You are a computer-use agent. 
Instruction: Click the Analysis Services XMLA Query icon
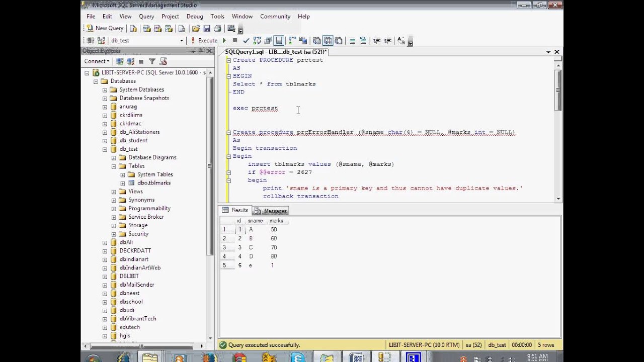170,28
